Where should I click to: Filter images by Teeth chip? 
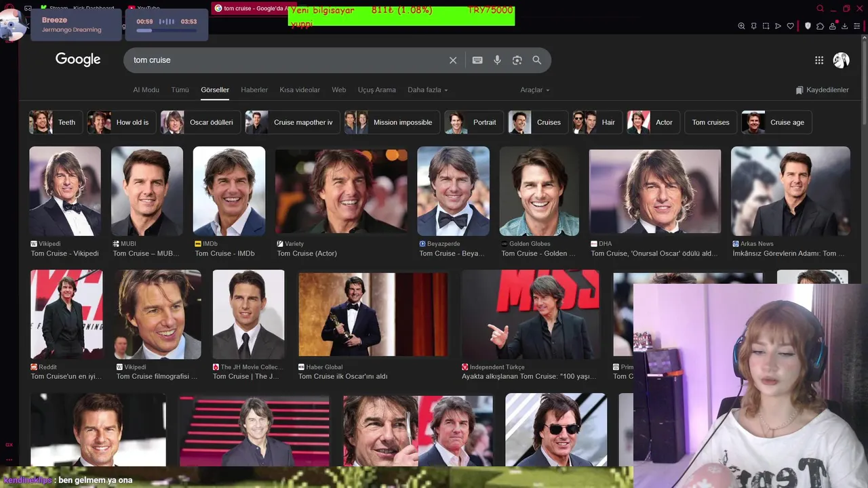56,123
